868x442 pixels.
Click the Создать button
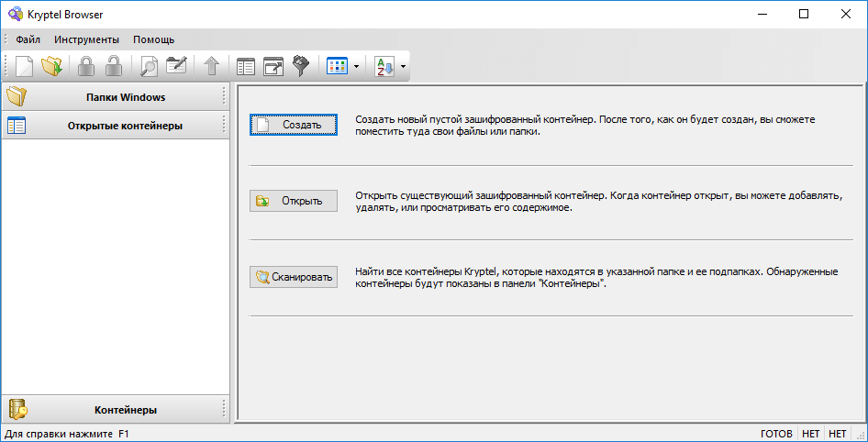(294, 125)
